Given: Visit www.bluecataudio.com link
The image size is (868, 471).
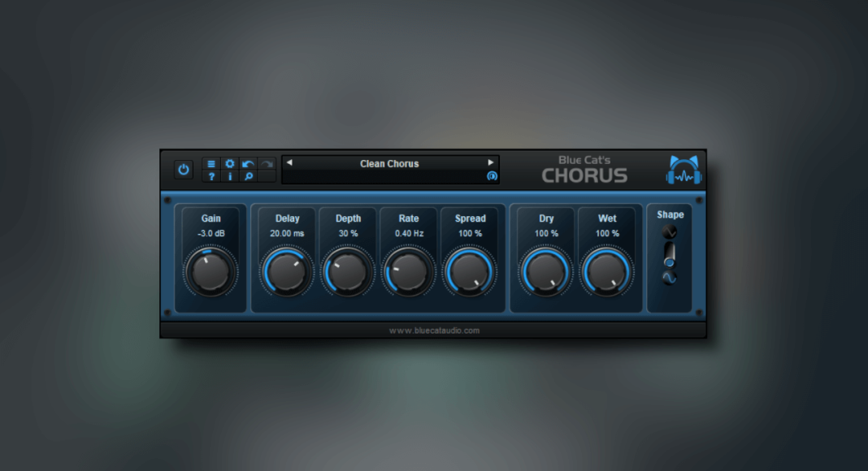Looking at the screenshot, I should [x=434, y=330].
